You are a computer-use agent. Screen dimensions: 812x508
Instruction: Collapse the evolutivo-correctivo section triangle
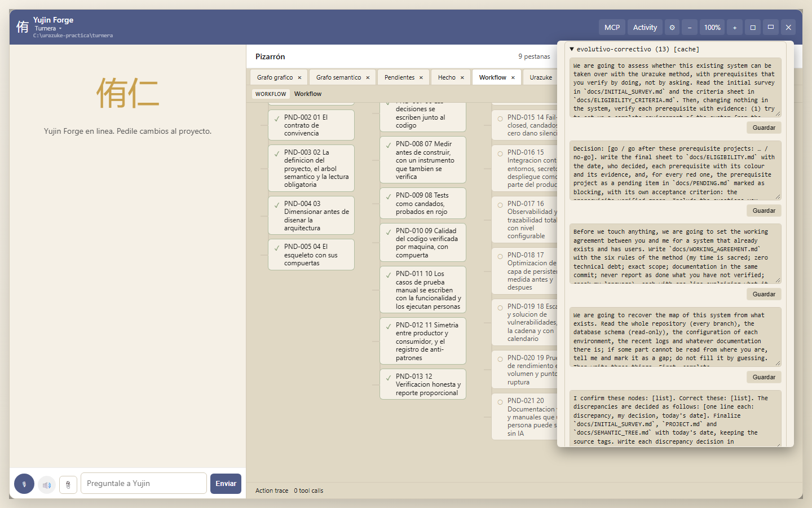coord(572,49)
